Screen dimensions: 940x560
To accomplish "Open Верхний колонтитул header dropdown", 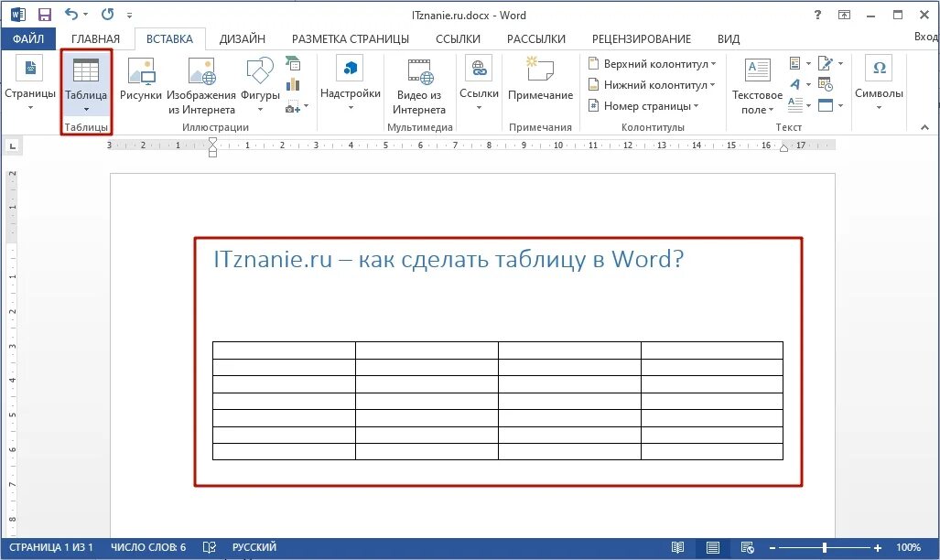I will [653, 63].
